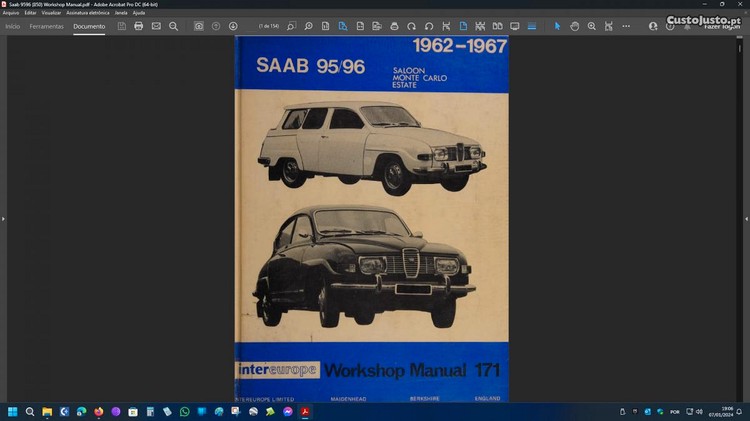Image resolution: width=750 pixels, height=421 pixels.
Task: Select the Hand pan tool
Action: pos(575,26)
